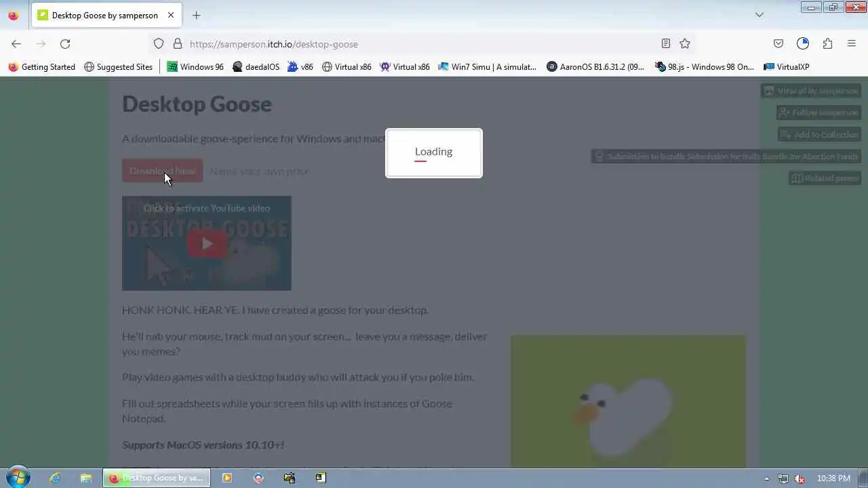The width and height of the screenshot is (868, 488).
Task: Open the Suggested Sites bookmark
Action: tap(118, 66)
